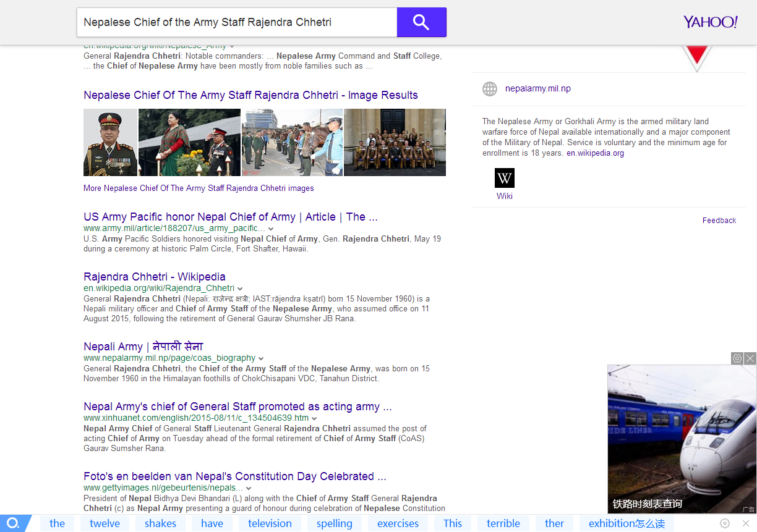Open bottom bar settings gear
The image size is (757, 532).
pos(725,523)
